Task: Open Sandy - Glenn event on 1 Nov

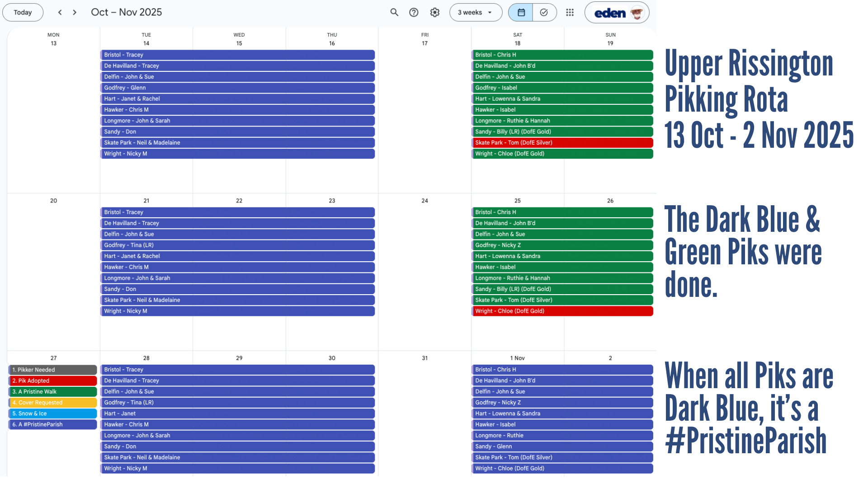Action: pyautogui.click(x=562, y=446)
